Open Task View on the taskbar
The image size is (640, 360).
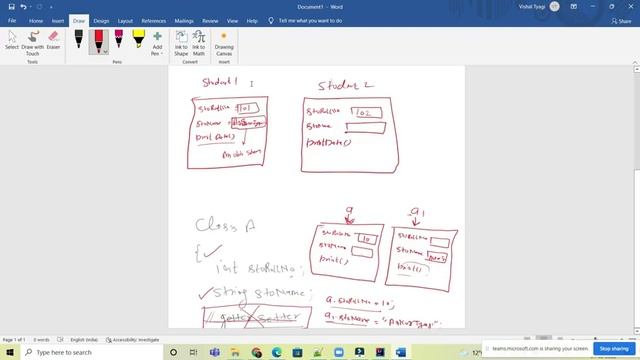194,352
